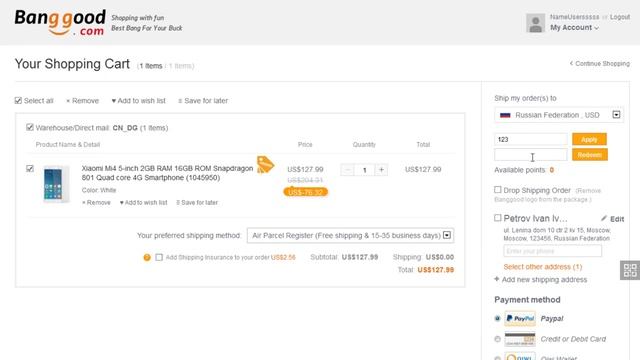
Task: Uncheck the Xiaomi Mi4 item checkbox
Action: tap(30, 168)
